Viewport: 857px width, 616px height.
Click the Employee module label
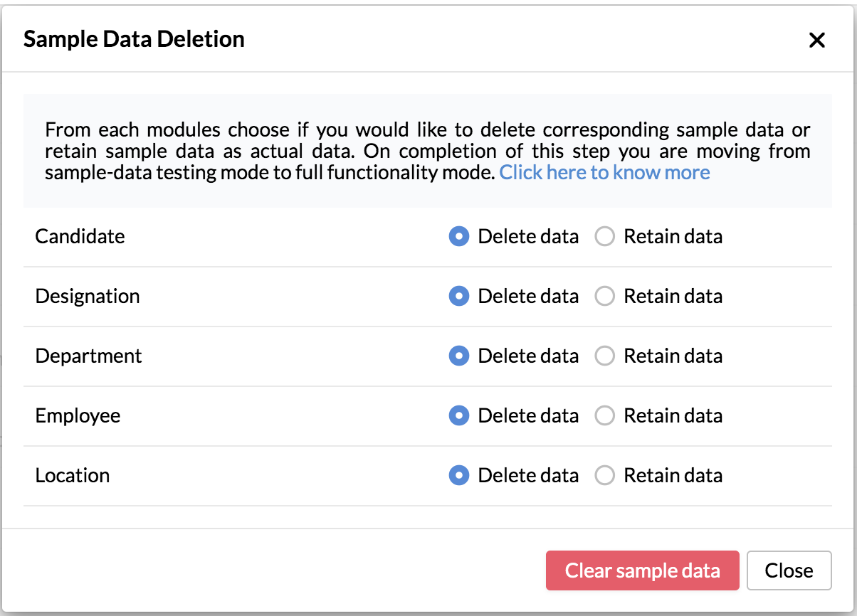78,416
